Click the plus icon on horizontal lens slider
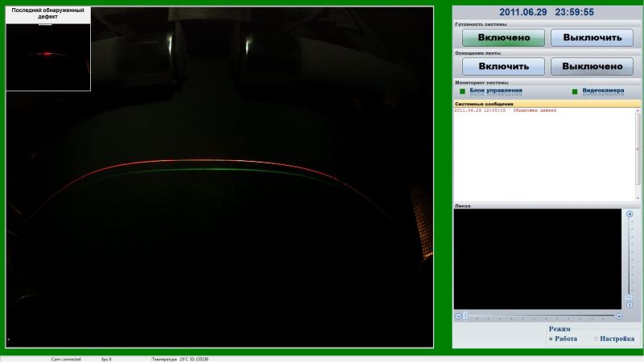The image size is (644, 362). coord(618,316)
